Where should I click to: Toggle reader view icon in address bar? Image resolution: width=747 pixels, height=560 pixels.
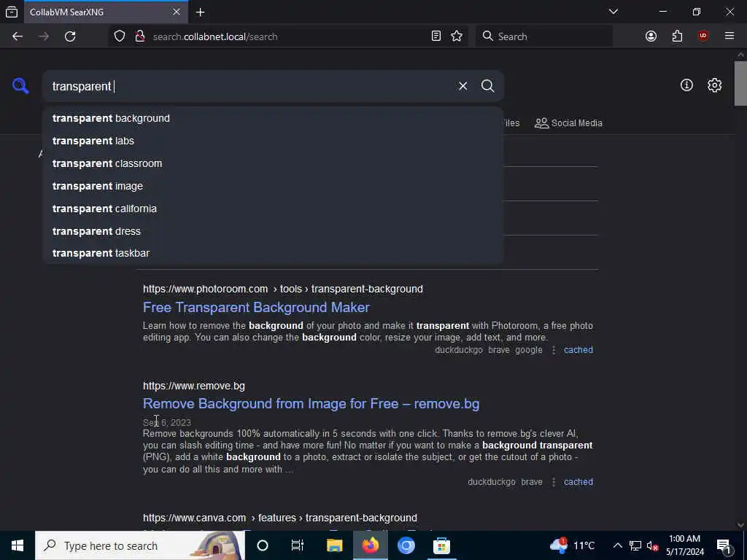pyautogui.click(x=436, y=36)
